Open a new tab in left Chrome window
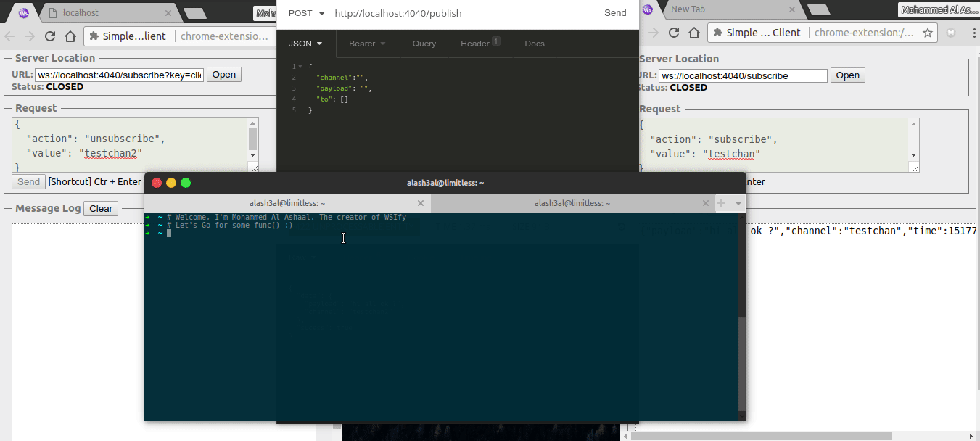The height and width of the screenshot is (441, 980). [194, 12]
